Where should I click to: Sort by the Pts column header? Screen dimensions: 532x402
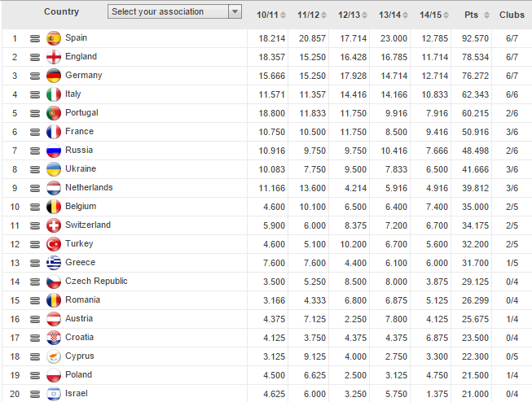[x=471, y=15]
